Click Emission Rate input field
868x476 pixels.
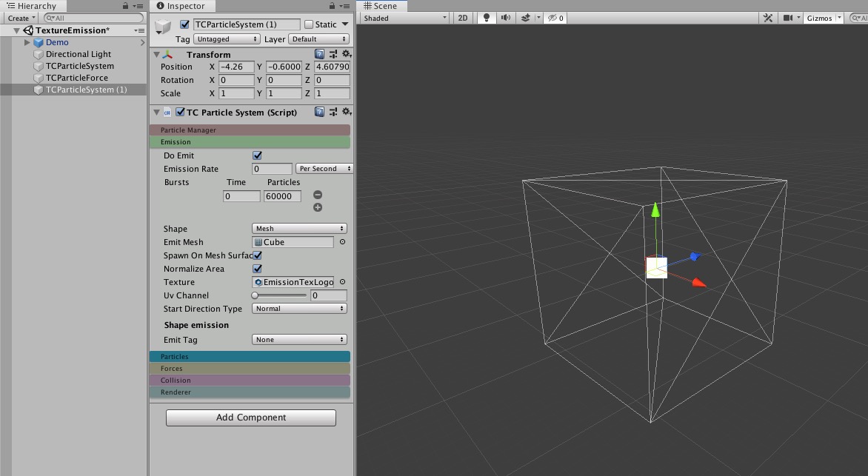click(272, 169)
